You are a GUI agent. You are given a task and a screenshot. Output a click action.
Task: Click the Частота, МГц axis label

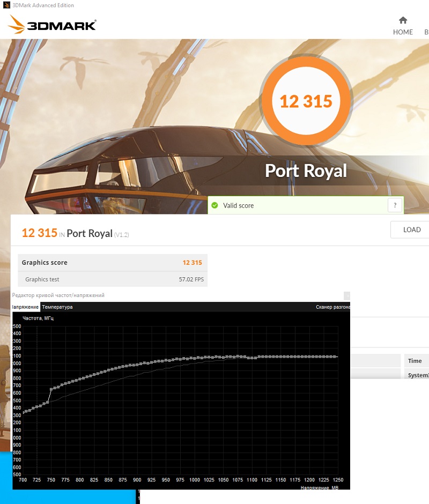[38, 318]
